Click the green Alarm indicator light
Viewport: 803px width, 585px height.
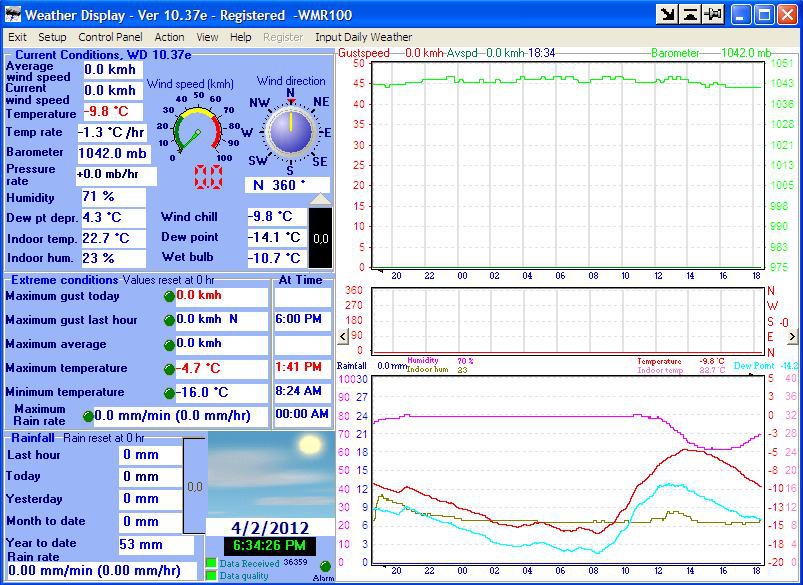tap(325, 567)
